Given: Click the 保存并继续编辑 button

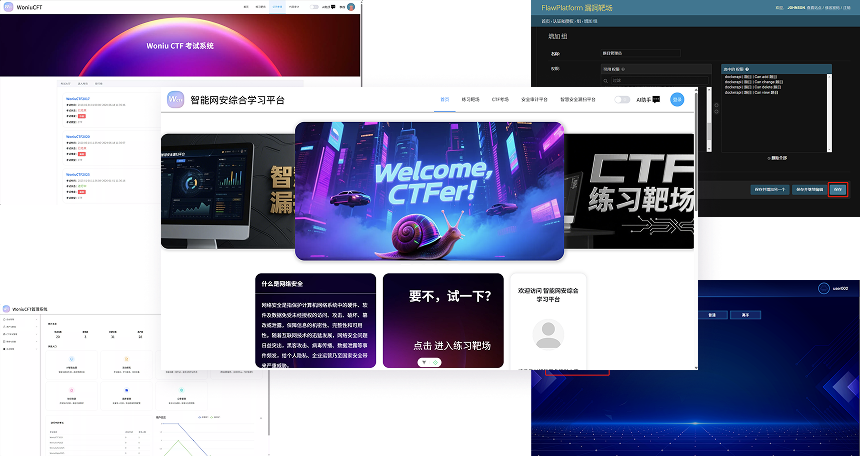Looking at the screenshot, I should click(810, 189).
